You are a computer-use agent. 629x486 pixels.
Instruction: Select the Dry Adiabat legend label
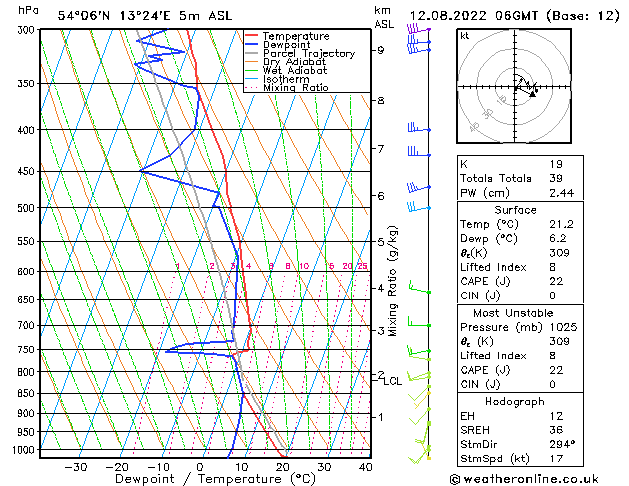294,62
